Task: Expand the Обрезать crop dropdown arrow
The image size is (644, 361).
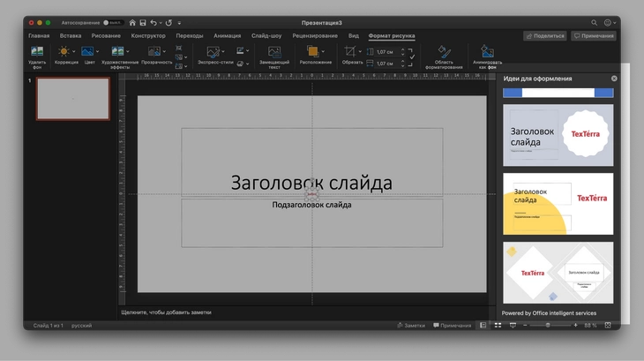Action: click(360, 52)
